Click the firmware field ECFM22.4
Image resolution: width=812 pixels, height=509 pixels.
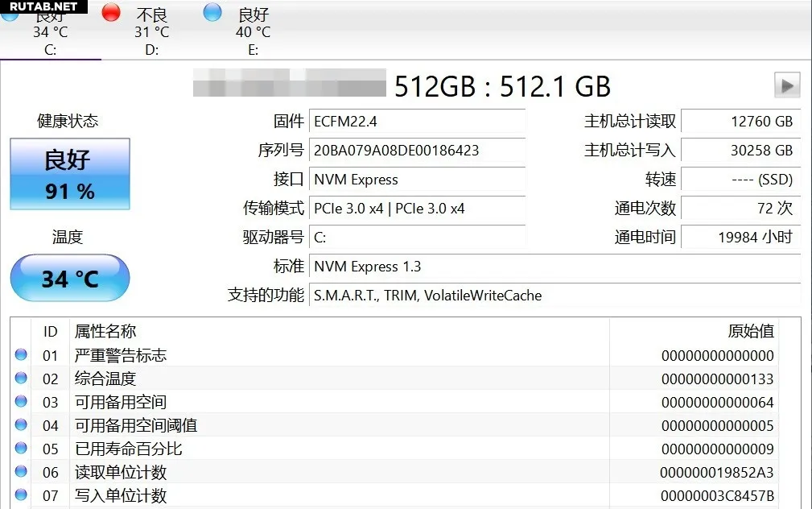pos(418,122)
